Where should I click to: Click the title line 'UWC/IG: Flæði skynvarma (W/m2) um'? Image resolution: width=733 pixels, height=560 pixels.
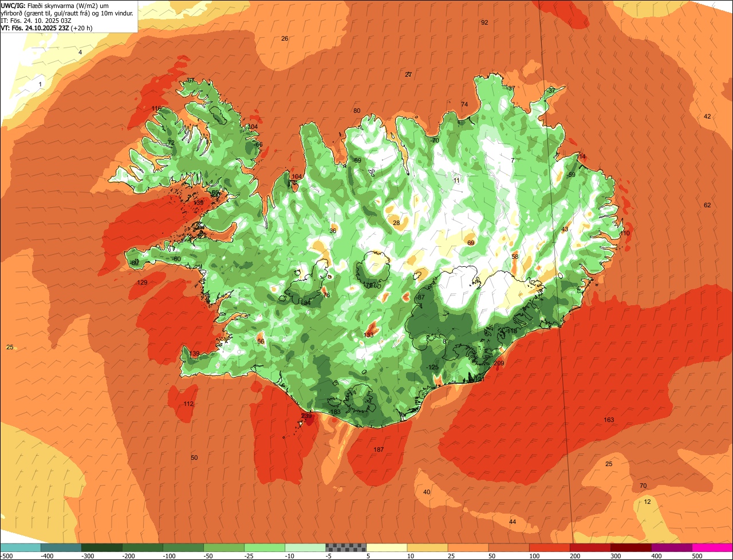pyautogui.click(x=56, y=5)
